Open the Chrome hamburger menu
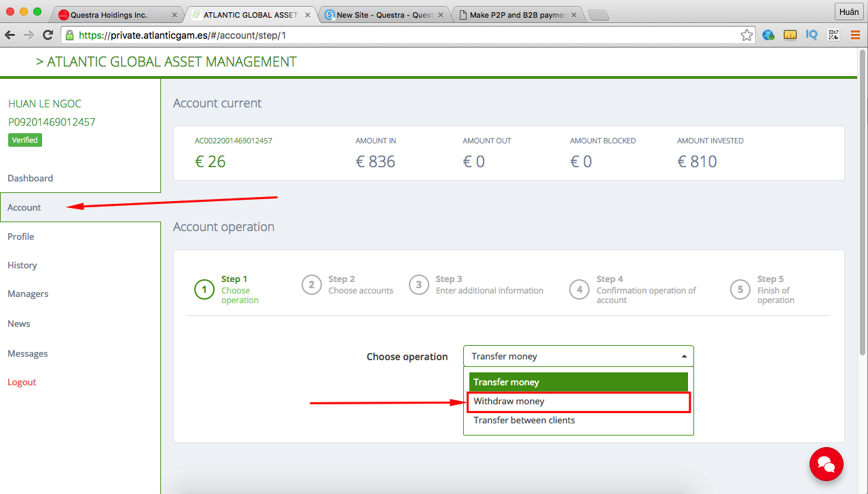The height and width of the screenshot is (494, 868). (x=855, y=35)
